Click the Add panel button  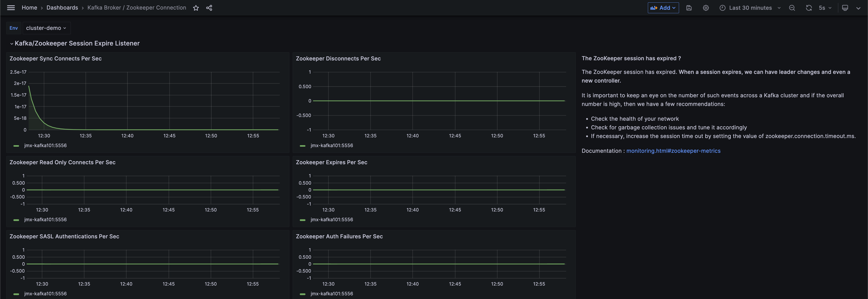click(x=663, y=8)
